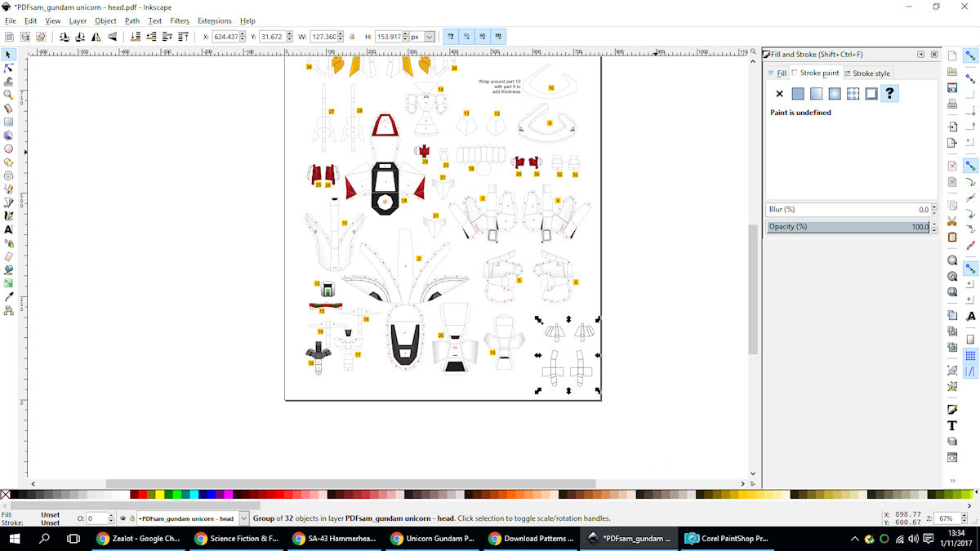Open the Layer menu
This screenshot has width=980, height=551.
[x=78, y=20]
